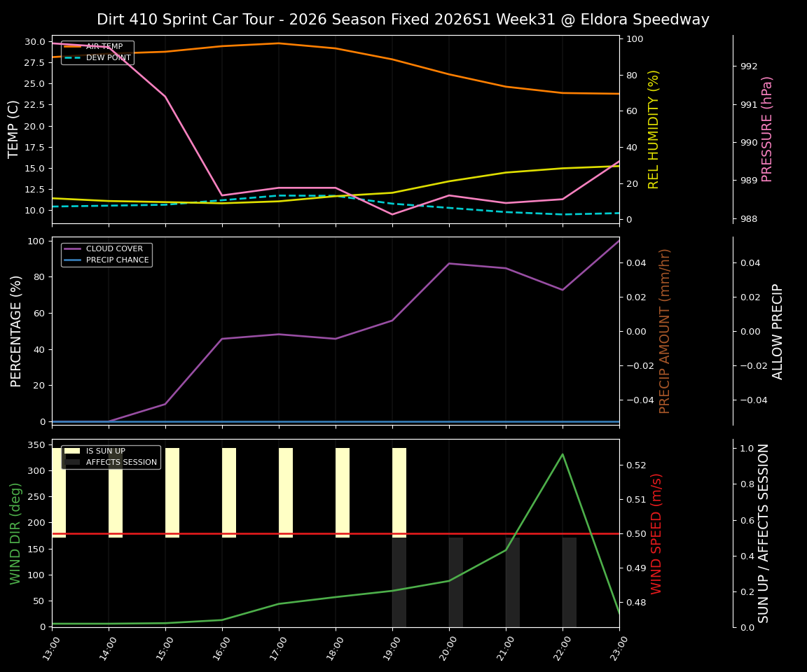This screenshot has height=672, width=807.
Task: Toggle the AIR TEMP legend entry
Action: click(x=105, y=46)
